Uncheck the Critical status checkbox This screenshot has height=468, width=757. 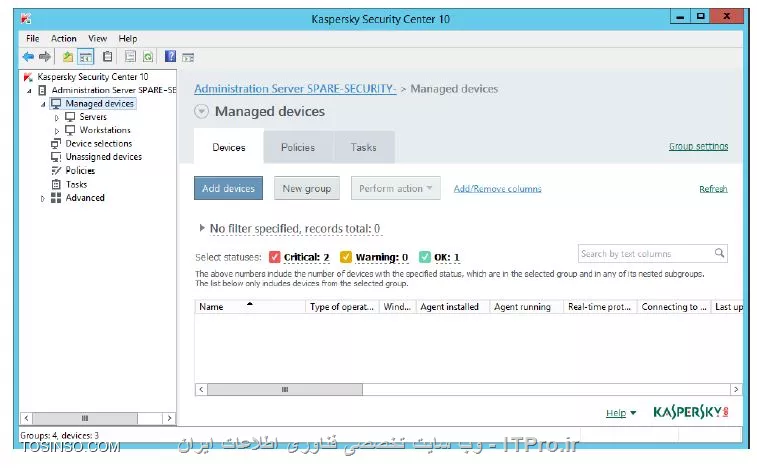274,257
